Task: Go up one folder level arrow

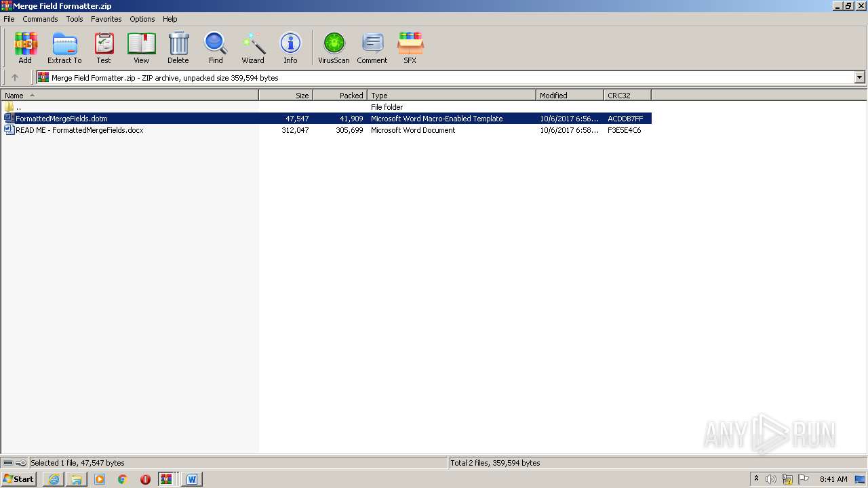Action: [x=15, y=77]
